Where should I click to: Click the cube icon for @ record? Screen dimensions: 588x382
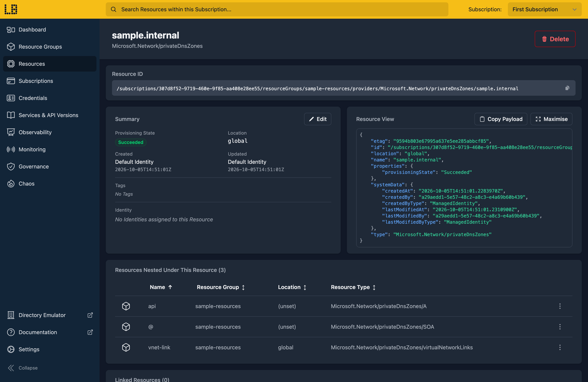point(126,327)
